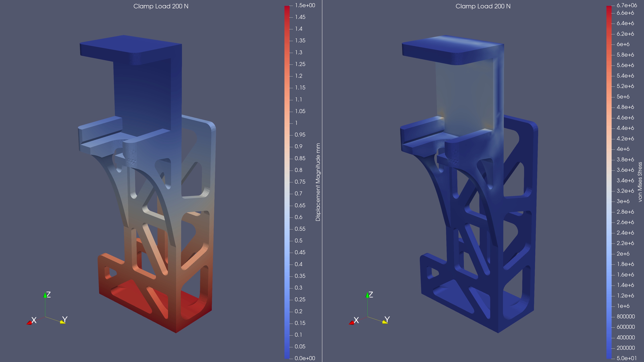Click the left view's Clamp Load 200 N title
This screenshot has width=644, height=362.
click(161, 6)
